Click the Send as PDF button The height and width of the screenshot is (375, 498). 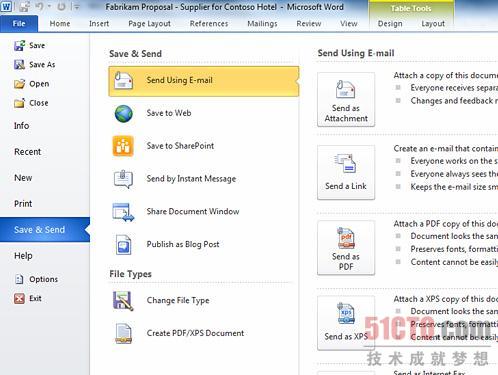pyautogui.click(x=346, y=248)
